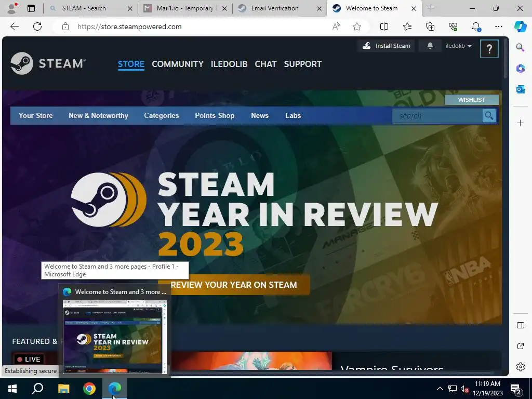Viewport: 532px width, 399px height.
Task: Click the Steam logo
Action: click(x=48, y=63)
